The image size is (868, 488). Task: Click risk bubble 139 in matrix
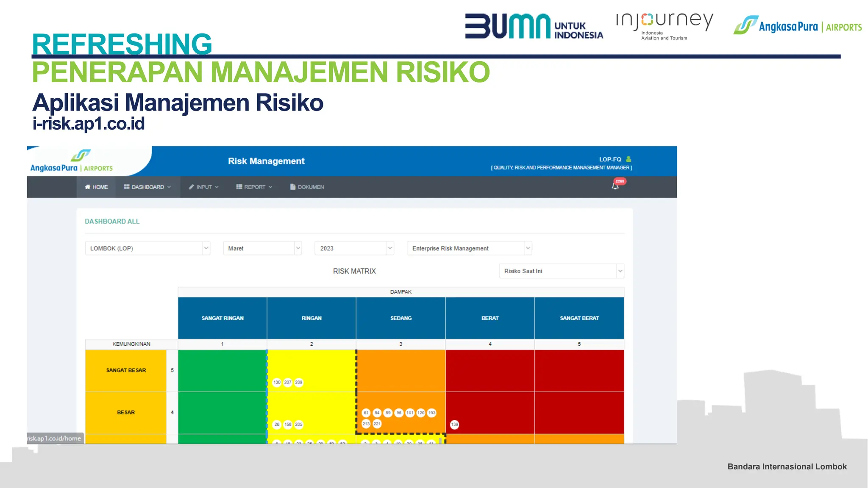(x=454, y=424)
